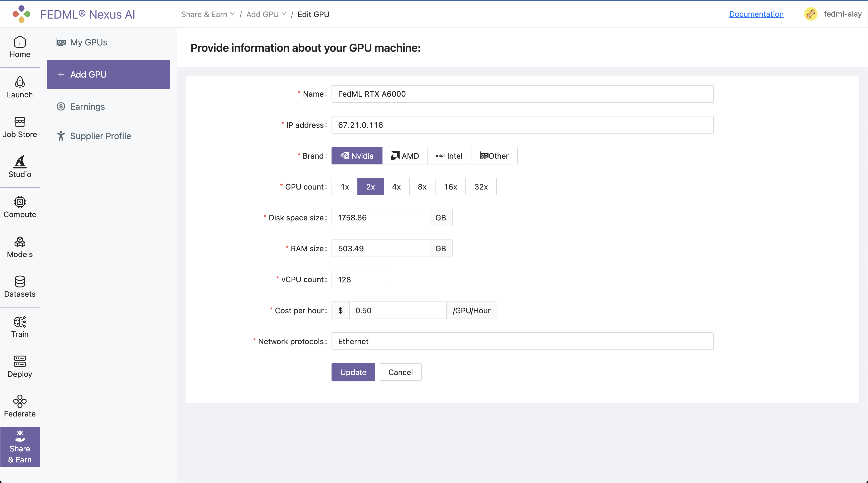Select the Intel brand radio button

coord(449,155)
